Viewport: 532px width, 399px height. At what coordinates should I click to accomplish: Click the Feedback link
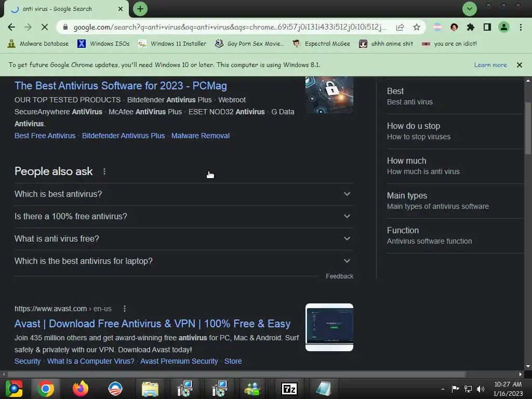point(339,276)
